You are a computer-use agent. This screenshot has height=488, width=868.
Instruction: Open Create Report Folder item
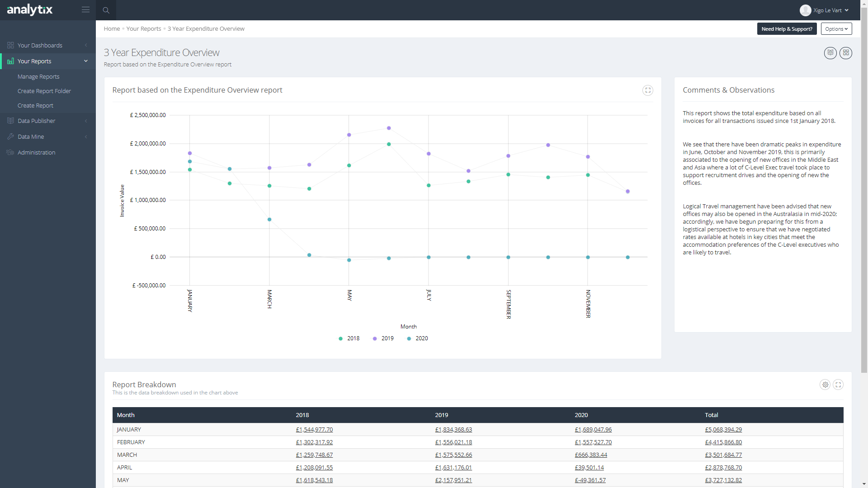[44, 91]
